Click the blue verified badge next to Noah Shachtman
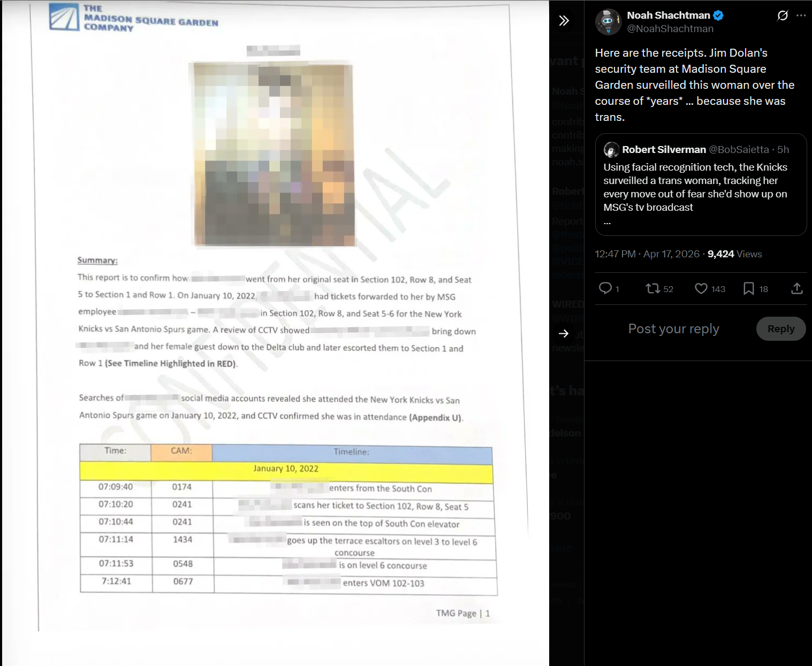 pyautogui.click(x=718, y=16)
